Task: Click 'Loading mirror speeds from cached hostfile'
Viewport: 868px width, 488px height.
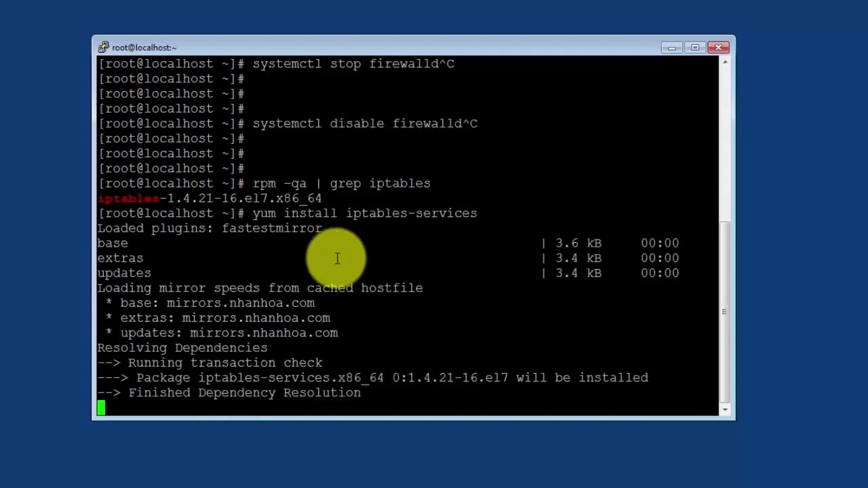Action: (x=260, y=288)
